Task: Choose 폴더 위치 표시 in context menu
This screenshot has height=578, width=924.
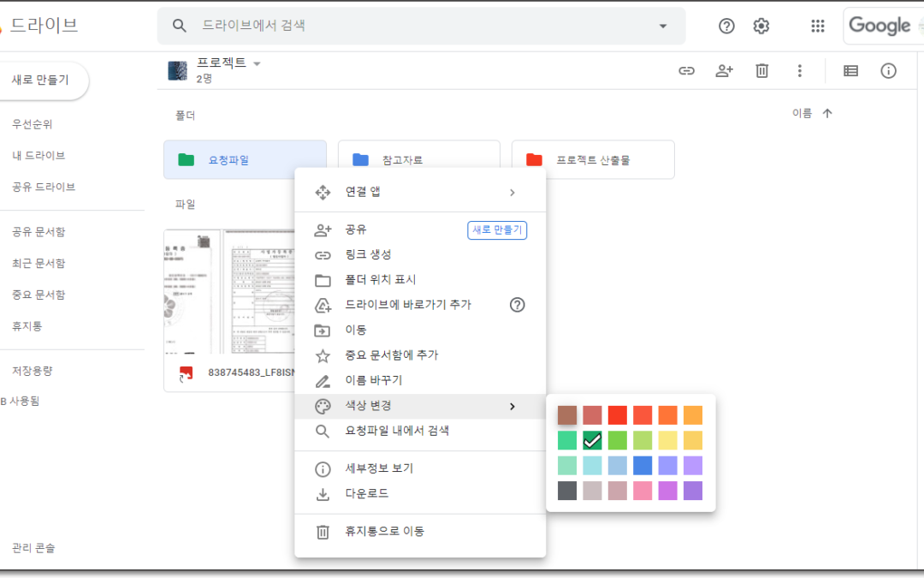Action: tap(420, 279)
